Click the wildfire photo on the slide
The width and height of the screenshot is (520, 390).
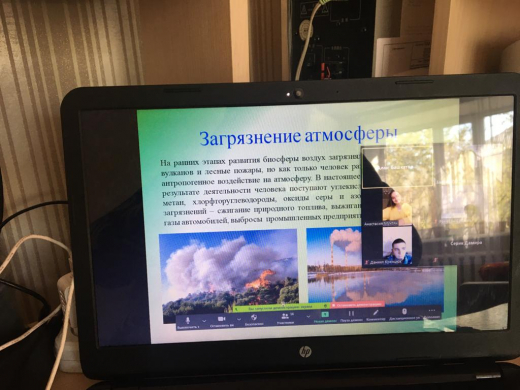229,274
